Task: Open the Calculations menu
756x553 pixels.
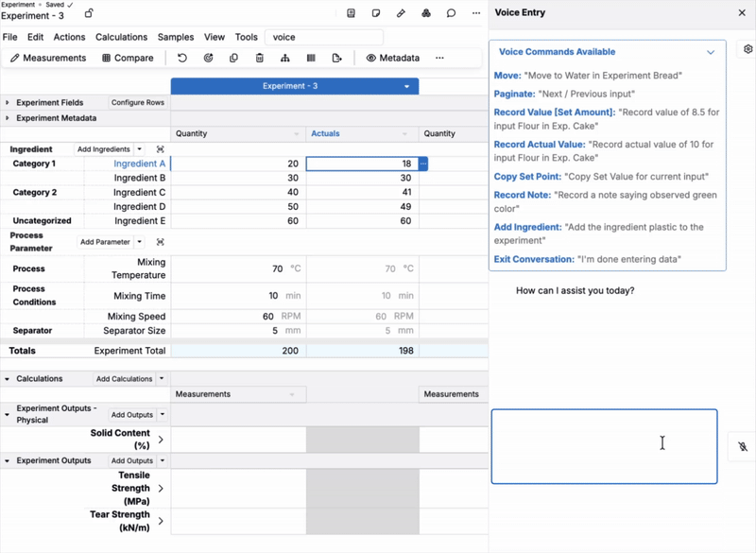Action: [122, 37]
